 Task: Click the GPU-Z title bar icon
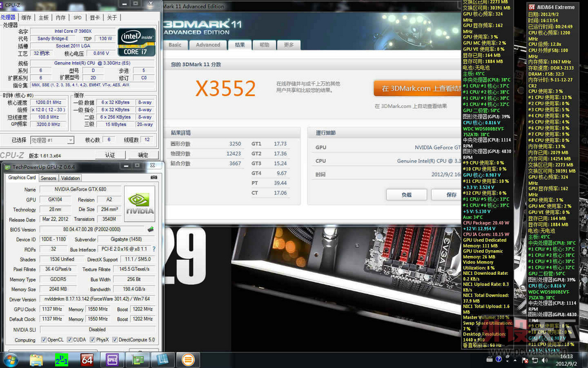click(7, 167)
